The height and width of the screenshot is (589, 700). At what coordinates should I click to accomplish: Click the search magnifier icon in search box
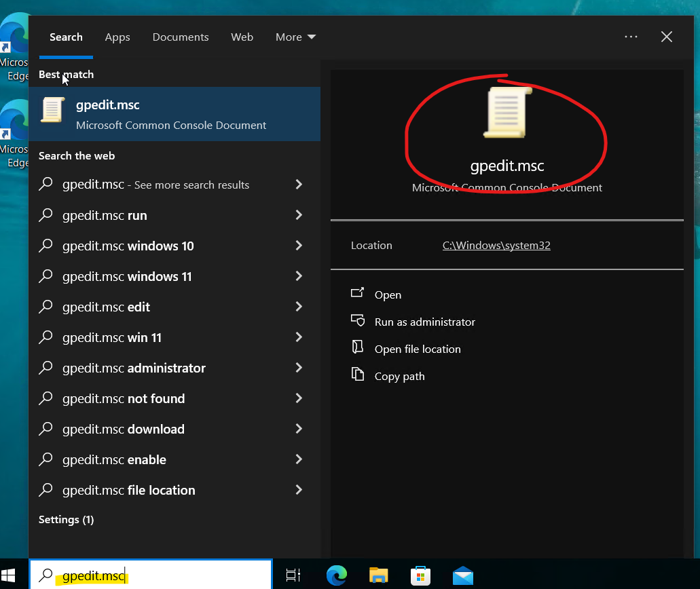(45, 575)
